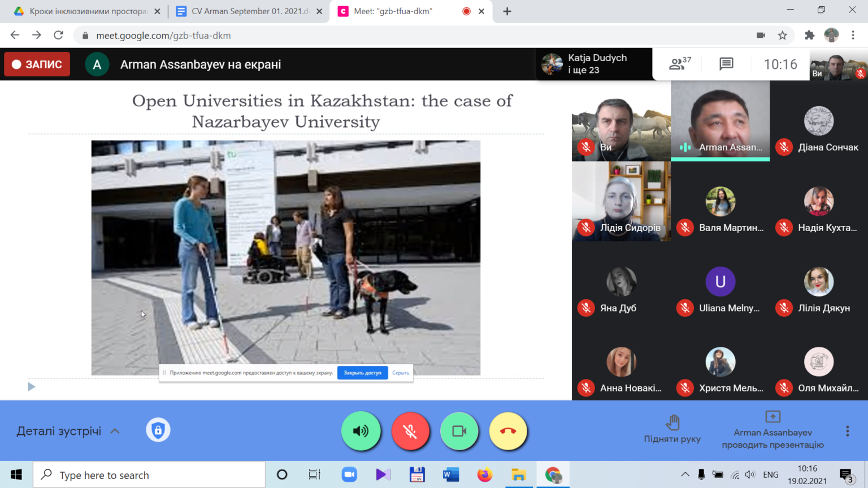The height and width of the screenshot is (488, 868).
Task: Hang up with the yellow end call button
Action: click(x=508, y=431)
